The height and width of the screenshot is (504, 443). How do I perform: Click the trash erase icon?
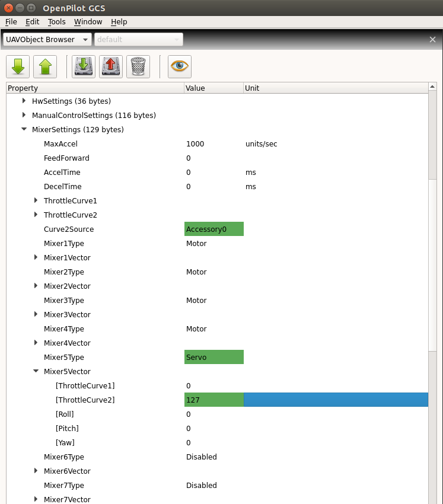coord(138,66)
